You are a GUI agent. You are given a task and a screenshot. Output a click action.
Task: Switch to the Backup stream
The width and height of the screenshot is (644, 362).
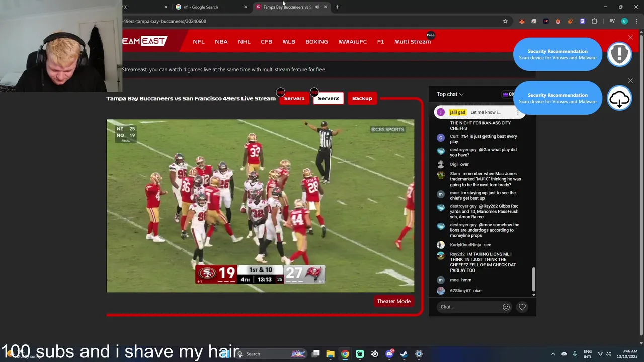point(362,98)
